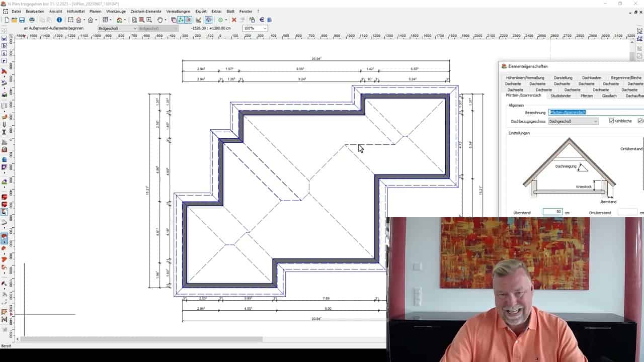Open a file using the folder icon
Screen dimensions: 644x362
[x=14, y=20]
